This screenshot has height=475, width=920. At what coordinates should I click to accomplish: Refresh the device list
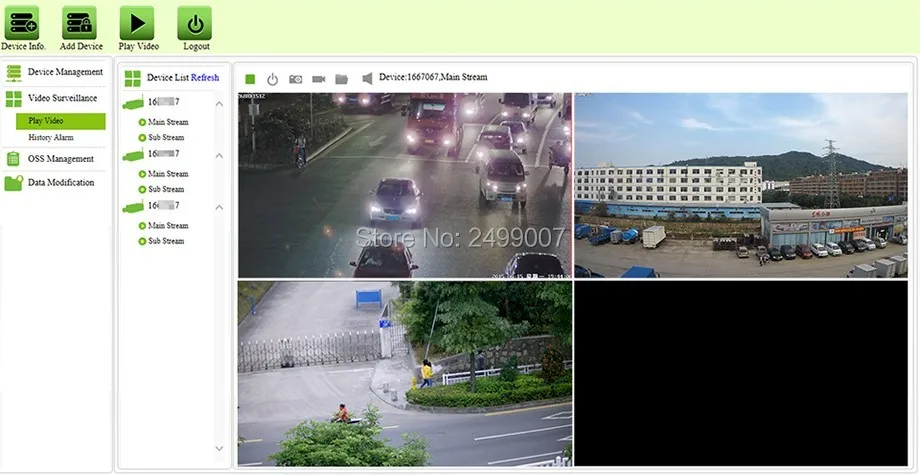coord(205,77)
